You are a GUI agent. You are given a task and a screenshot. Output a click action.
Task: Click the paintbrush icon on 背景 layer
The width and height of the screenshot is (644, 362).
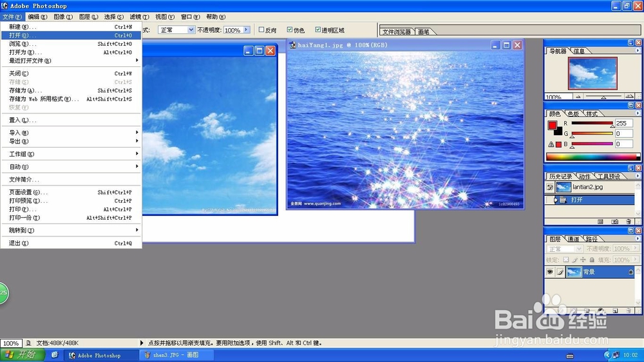tap(560, 272)
